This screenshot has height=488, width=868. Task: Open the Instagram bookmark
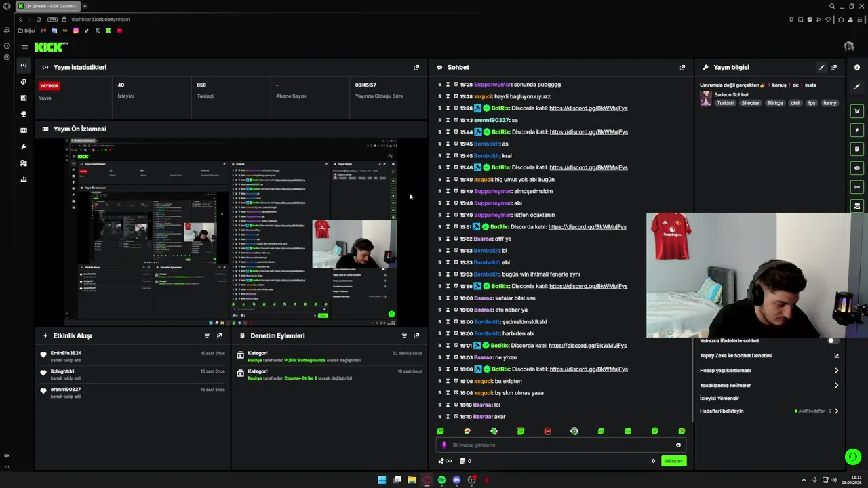click(75, 30)
